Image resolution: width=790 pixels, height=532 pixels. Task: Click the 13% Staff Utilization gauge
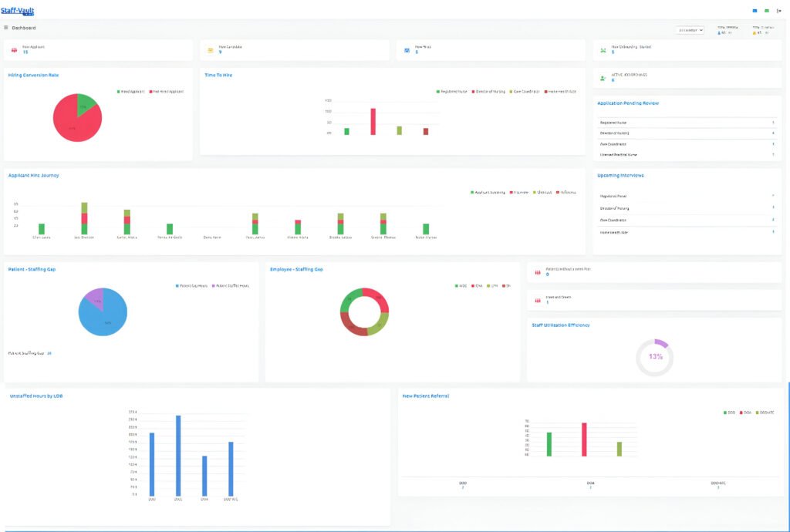click(655, 357)
